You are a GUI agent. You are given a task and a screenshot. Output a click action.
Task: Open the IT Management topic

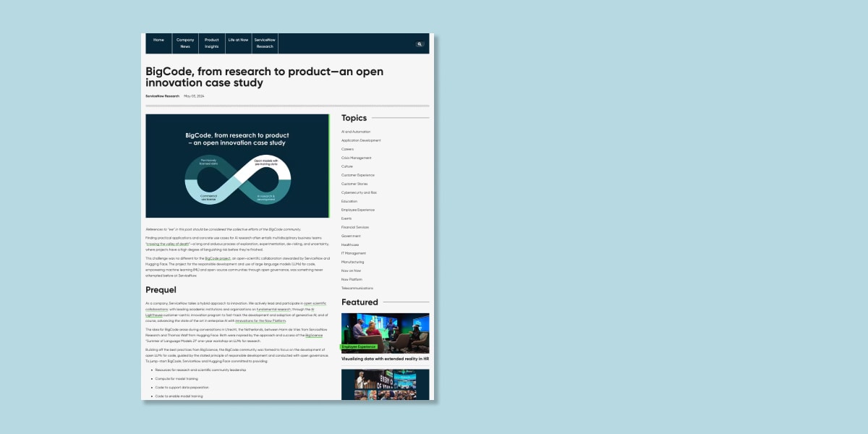pos(354,253)
